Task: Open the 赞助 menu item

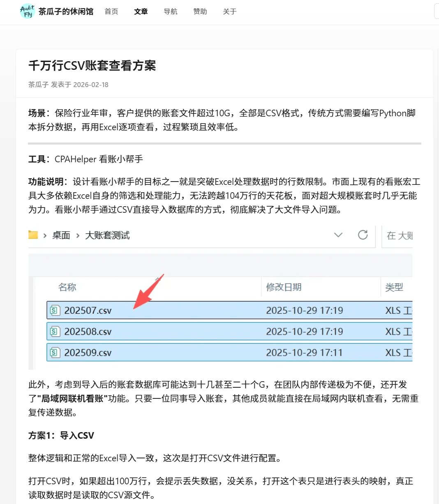Action: 200,12
